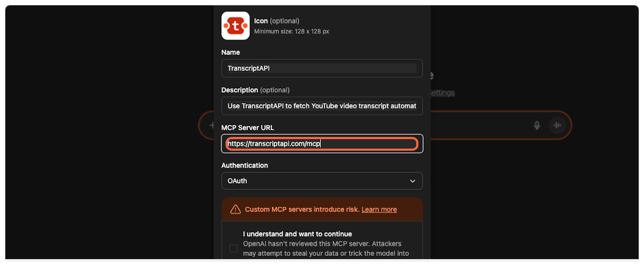644x266 pixels.
Task: Open the Authentication OAuth dropdown
Action: tap(322, 181)
